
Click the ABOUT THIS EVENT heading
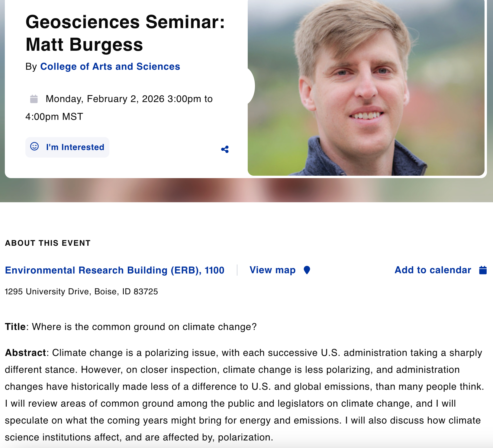(48, 243)
